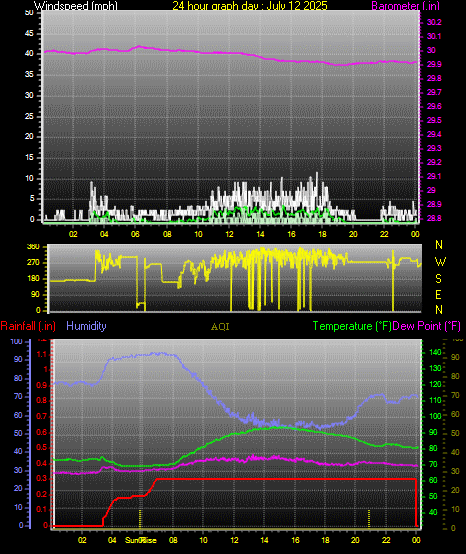The width and height of the screenshot is (466, 554).
Task: Click the 100 label on humidity axis
Action: pos(17,342)
